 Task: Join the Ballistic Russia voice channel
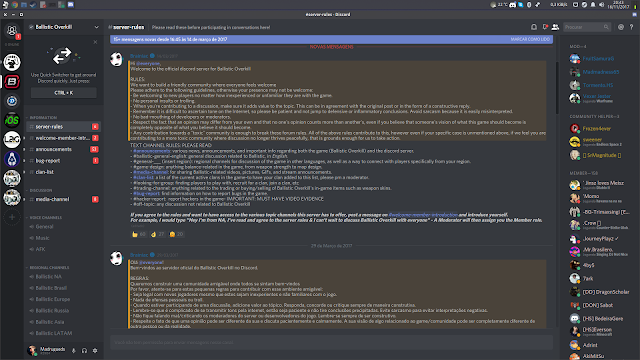(x=63, y=311)
